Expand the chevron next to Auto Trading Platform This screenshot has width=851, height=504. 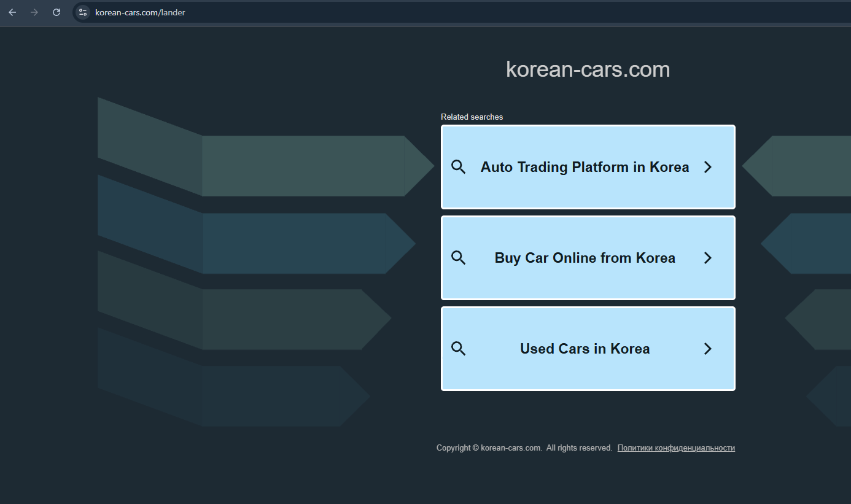click(707, 166)
